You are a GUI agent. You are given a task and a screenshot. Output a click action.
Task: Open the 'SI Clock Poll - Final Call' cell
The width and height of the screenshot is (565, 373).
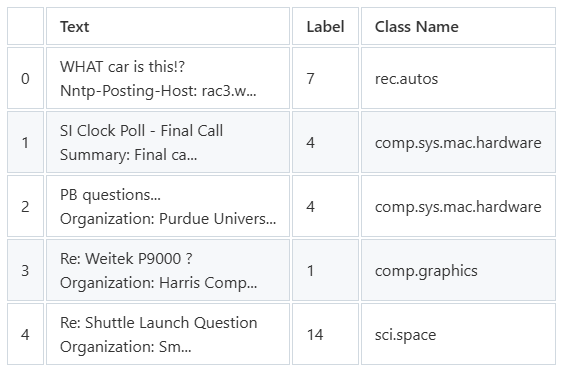pos(168,142)
